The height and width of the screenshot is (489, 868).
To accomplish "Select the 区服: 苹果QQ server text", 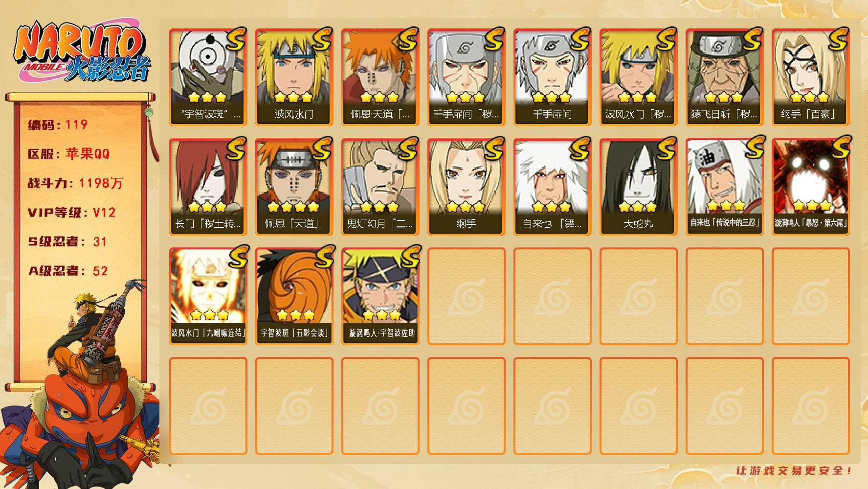I will [68, 154].
